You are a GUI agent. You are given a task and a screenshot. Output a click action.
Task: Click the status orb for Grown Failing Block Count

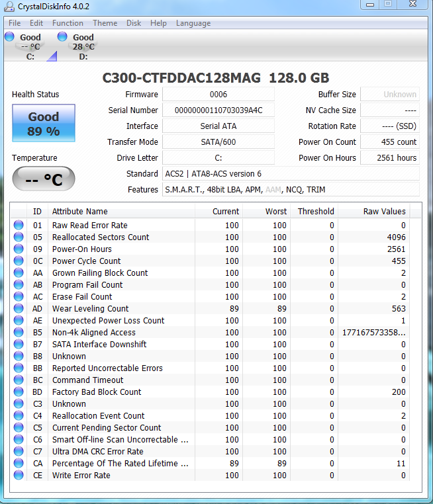point(19,273)
